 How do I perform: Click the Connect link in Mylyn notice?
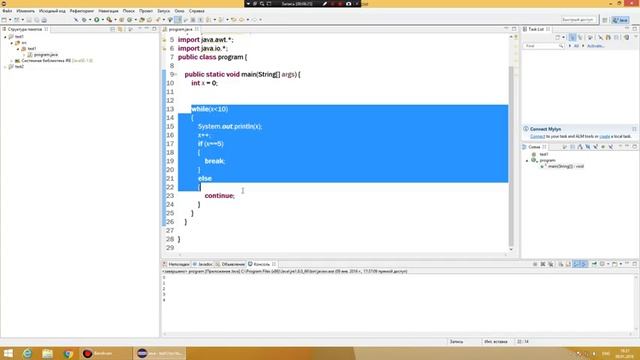[x=537, y=136]
